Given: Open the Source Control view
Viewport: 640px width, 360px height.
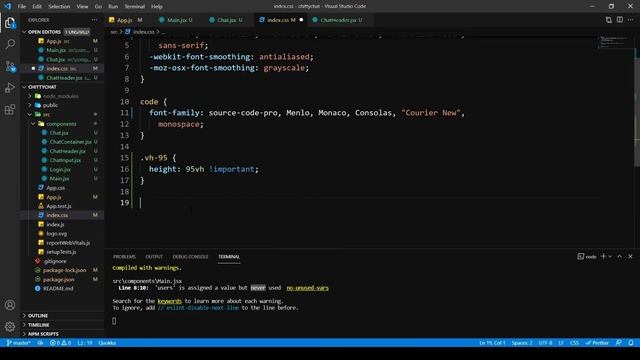Looking at the screenshot, I should pos(10,66).
